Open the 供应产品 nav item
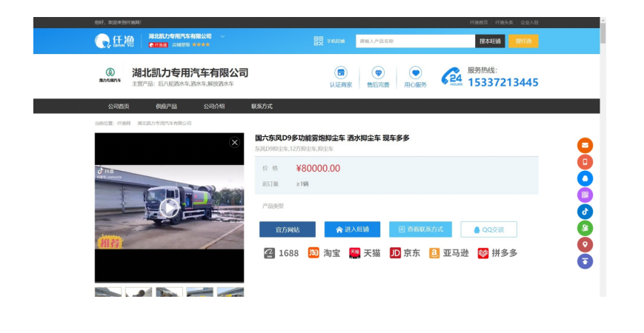The height and width of the screenshot is (333, 644). (x=166, y=107)
